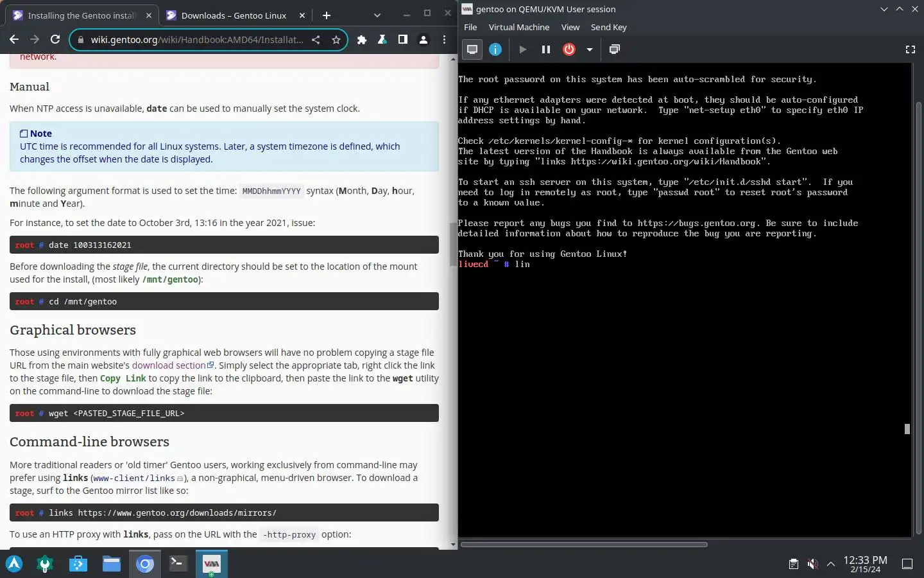
Task: Switch VM viewer to fullscreen
Action: point(910,49)
